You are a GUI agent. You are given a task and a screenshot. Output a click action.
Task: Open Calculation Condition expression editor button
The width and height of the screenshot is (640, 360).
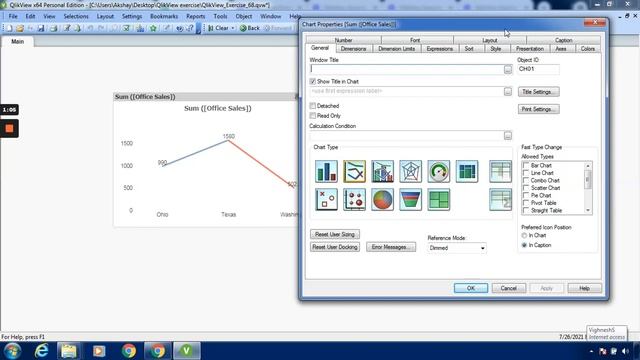[507, 136]
